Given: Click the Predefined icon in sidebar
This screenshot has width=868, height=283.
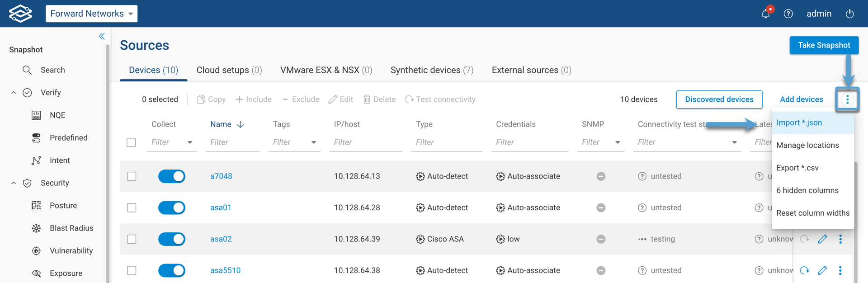Looking at the screenshot, I should [36, 138].
